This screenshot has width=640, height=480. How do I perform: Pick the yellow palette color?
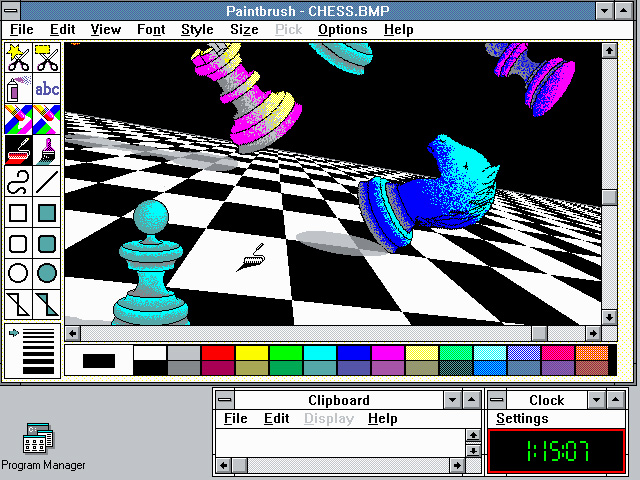(252, 353)
